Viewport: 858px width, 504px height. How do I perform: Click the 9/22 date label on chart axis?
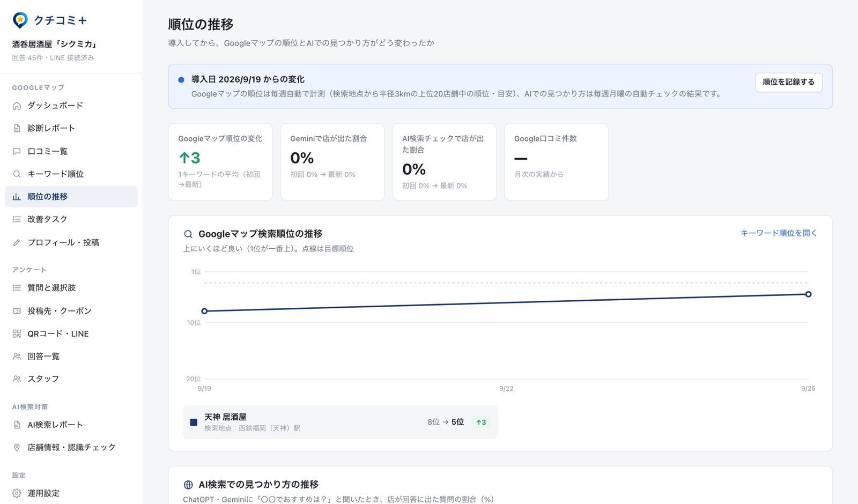pyautogui.click(x=506, y=389)
